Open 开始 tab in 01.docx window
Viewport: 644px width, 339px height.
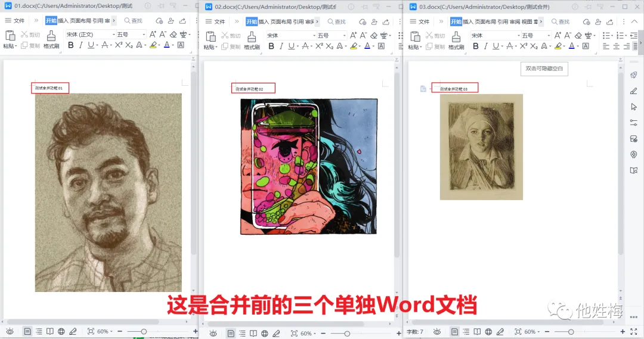(x=51, y=20)
